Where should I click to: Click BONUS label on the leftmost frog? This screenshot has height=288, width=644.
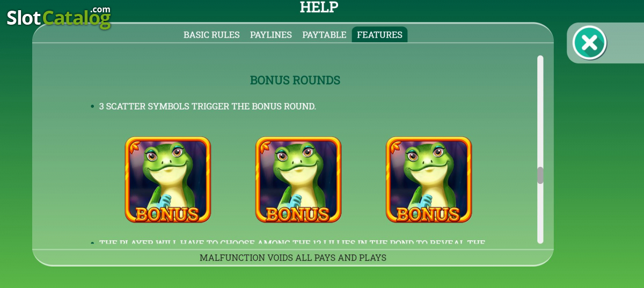[167, 213]
